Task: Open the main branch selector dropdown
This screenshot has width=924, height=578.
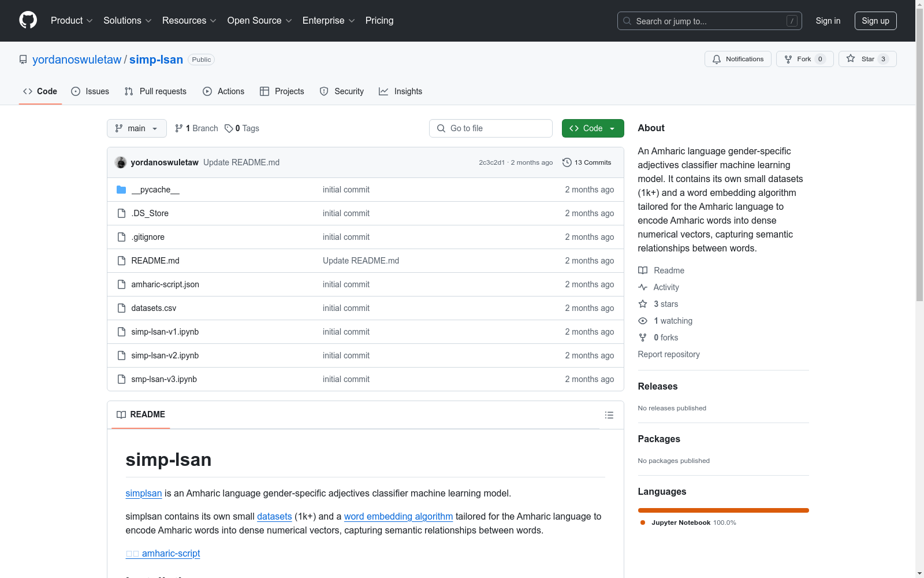Action: (x=137, y=128)
